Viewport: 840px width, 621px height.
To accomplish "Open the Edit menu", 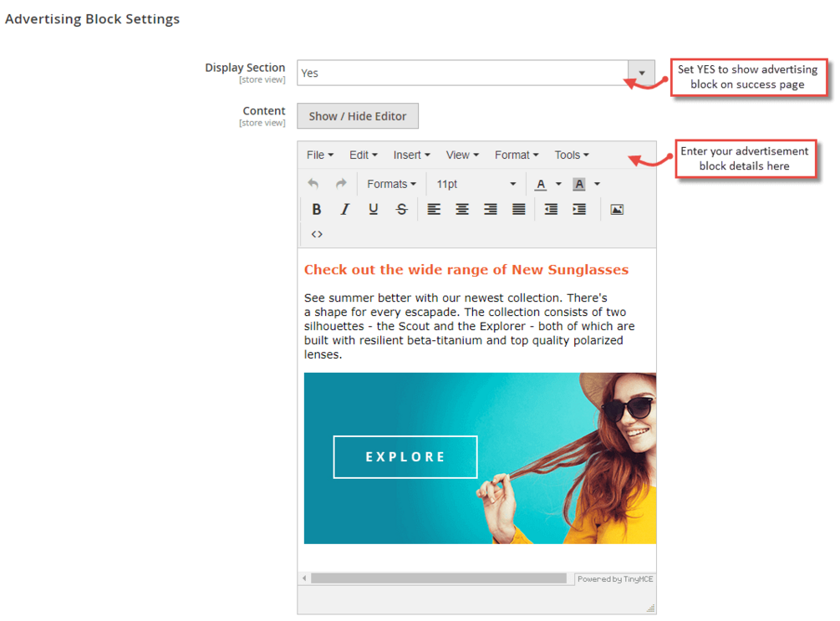I will pyautogui.click(x=364, y=155).
